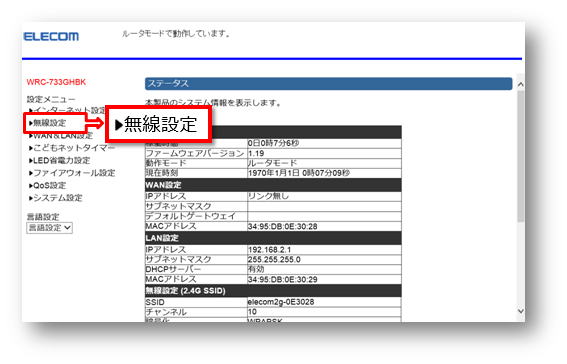
Task: Click the 設定メニュー heading
Action: tap(51, 99)
